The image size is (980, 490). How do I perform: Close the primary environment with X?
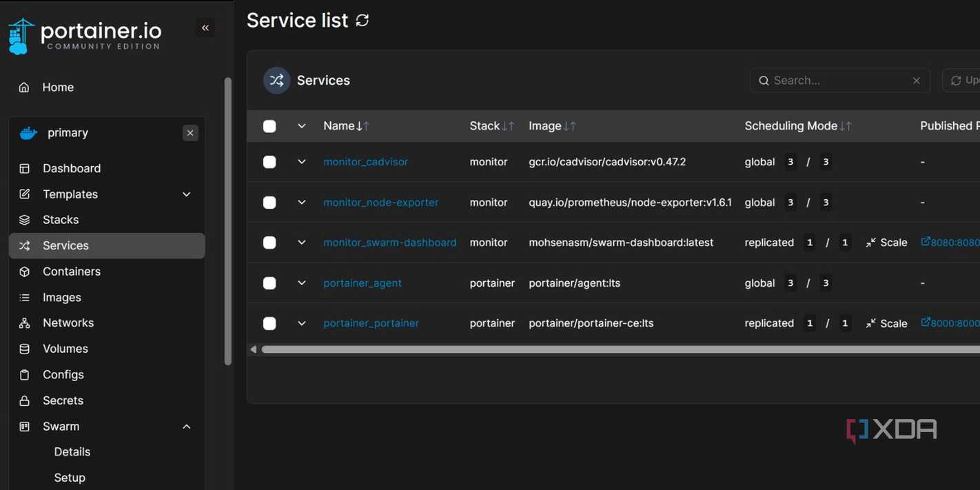[x=190, y=133]
